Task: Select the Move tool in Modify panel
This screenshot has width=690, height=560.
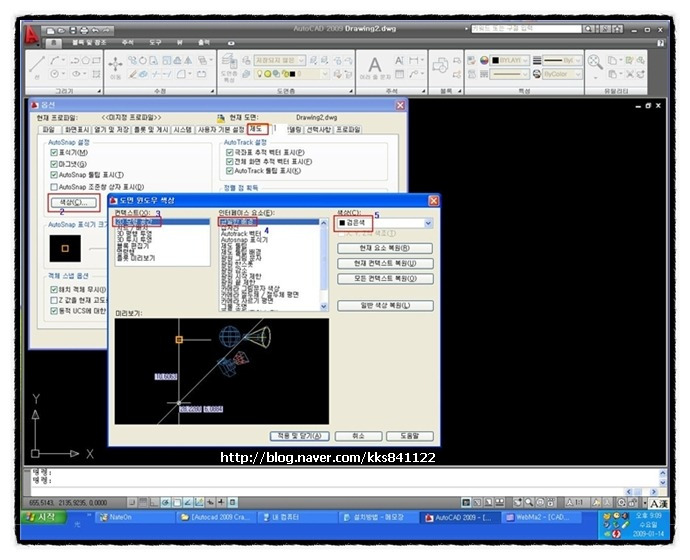Action: [116, 65]
